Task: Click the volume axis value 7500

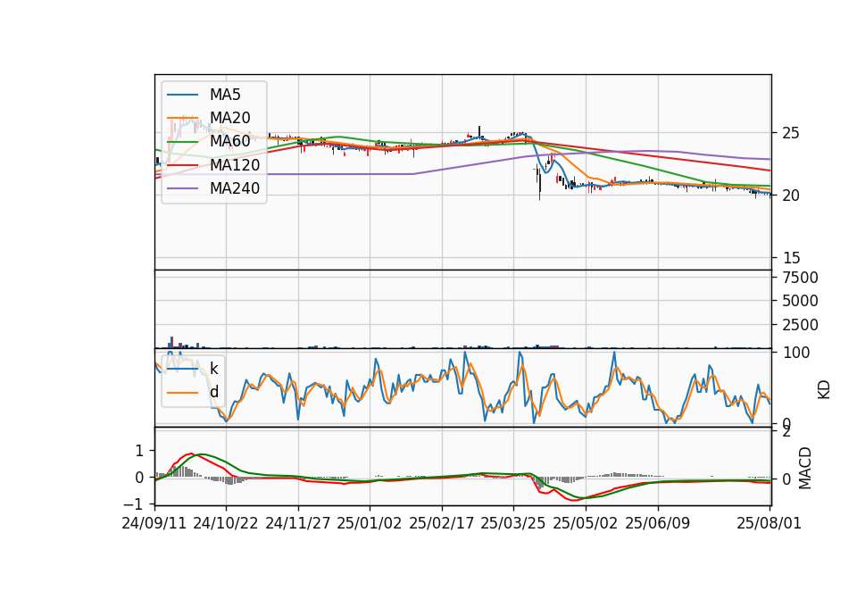Action: [x=800, y=278]
